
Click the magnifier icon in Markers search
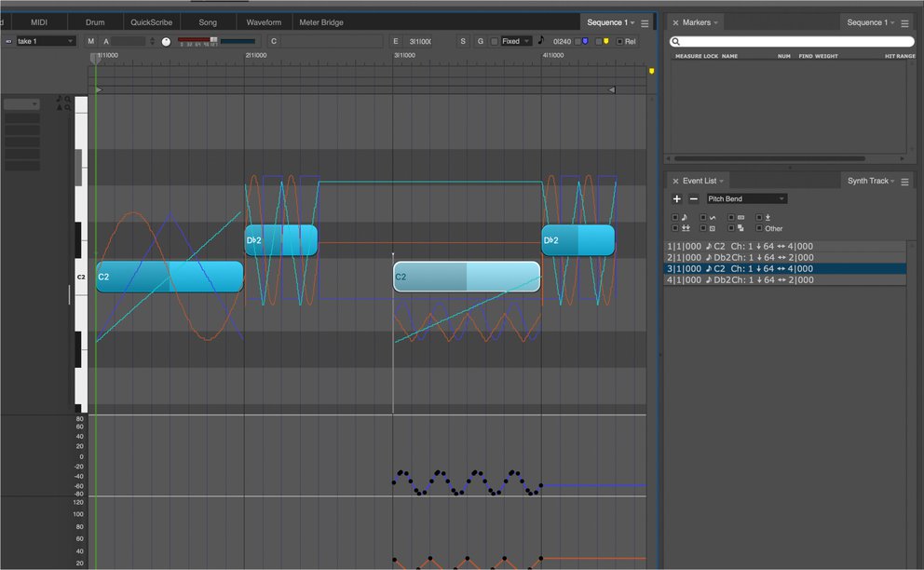pyautogui.click(x=676, y=42)
